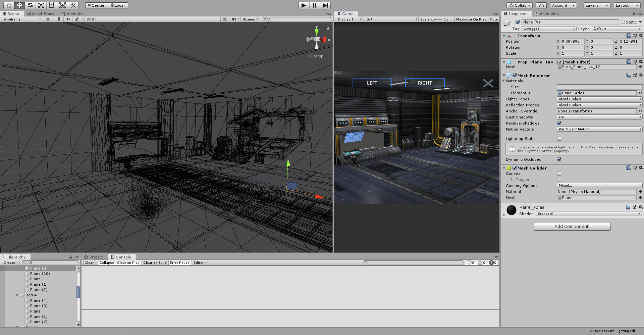The width and height of the screenshot is (644, 335).
Task: Select the Hand tool
Action: (x=9, y=5)
